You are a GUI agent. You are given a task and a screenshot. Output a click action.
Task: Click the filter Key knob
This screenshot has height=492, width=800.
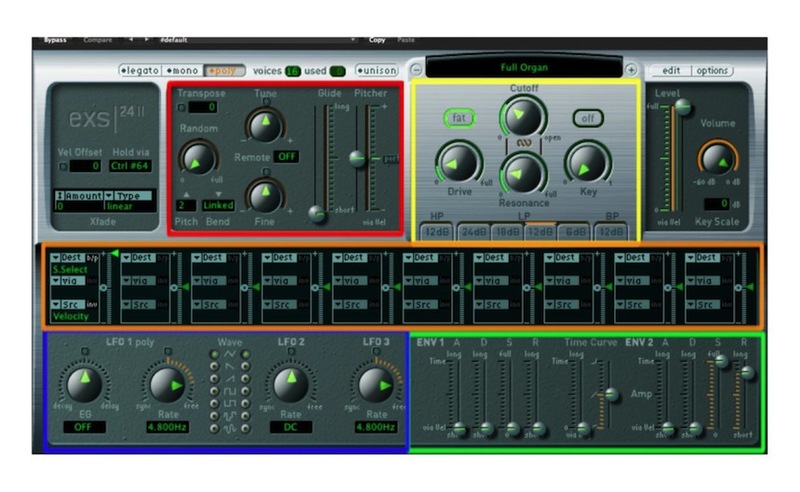[584, 161]
